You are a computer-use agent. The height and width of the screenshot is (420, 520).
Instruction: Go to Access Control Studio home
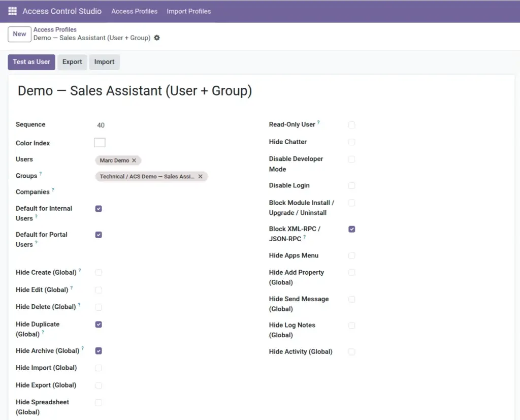pyautogui.click(x=62, y=11)
